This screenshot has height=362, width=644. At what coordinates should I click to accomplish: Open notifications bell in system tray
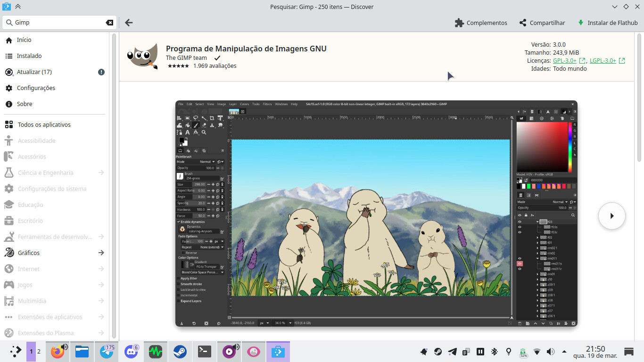424,352
